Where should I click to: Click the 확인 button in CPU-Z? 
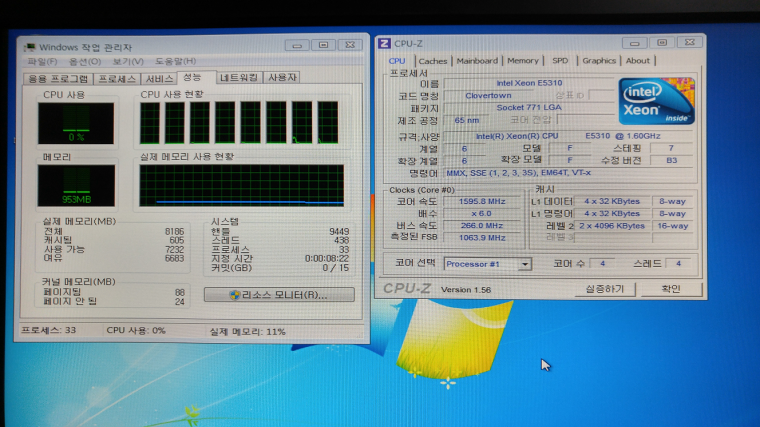tap(671, 289)
